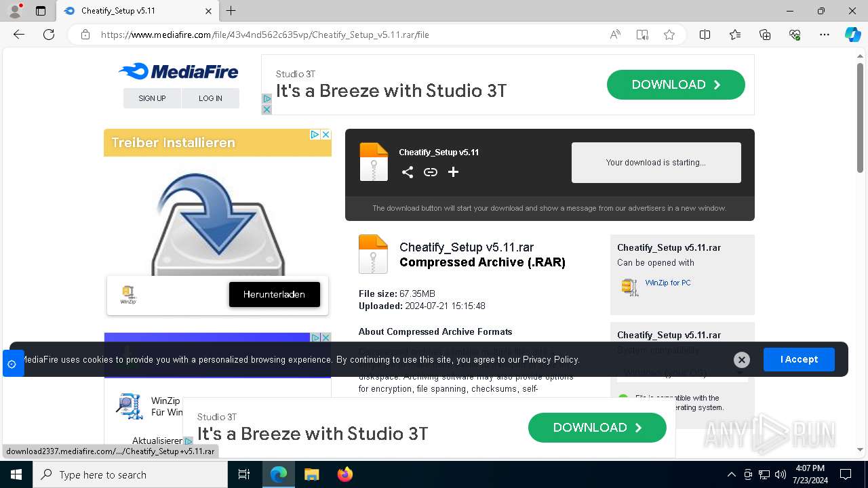This screenshot has height=488, width=868.
Task: Click 'About Compressed Archive Formats' heading
Action: [435, 331]
